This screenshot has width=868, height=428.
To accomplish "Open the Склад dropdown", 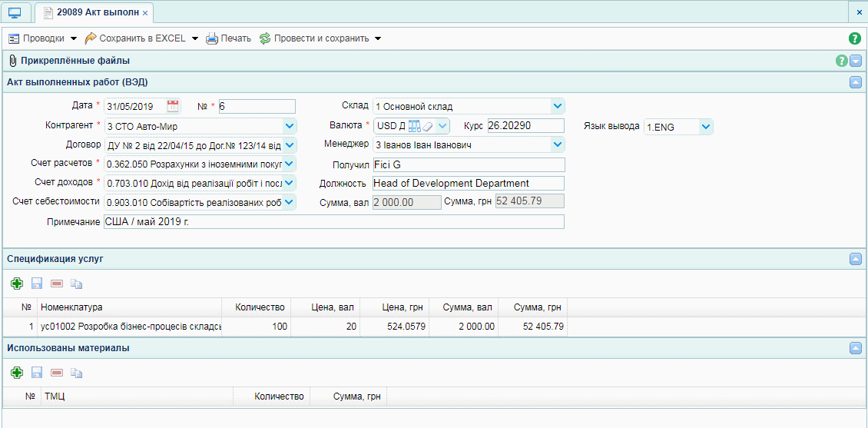I will pyautogui.click(x=558, y=106).
